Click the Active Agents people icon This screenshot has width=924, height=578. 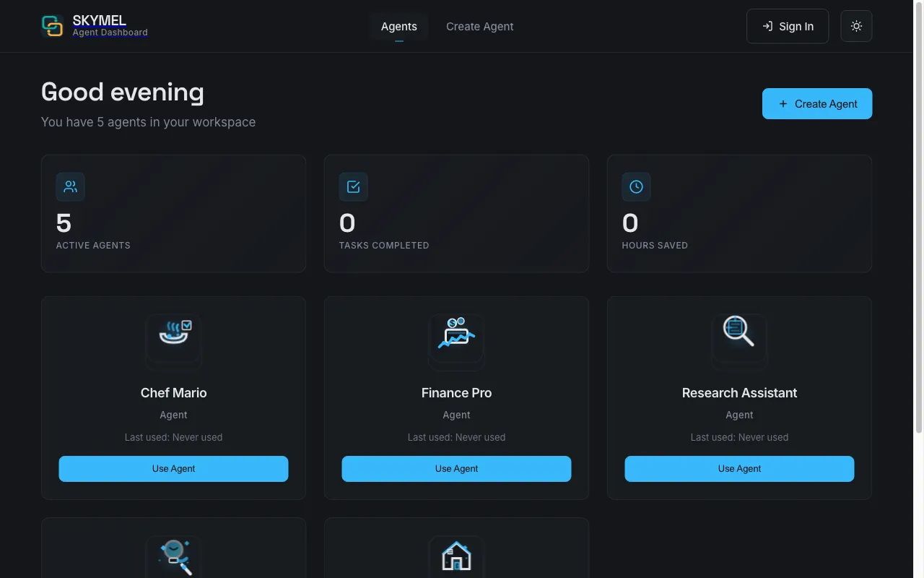click(71, 186)
